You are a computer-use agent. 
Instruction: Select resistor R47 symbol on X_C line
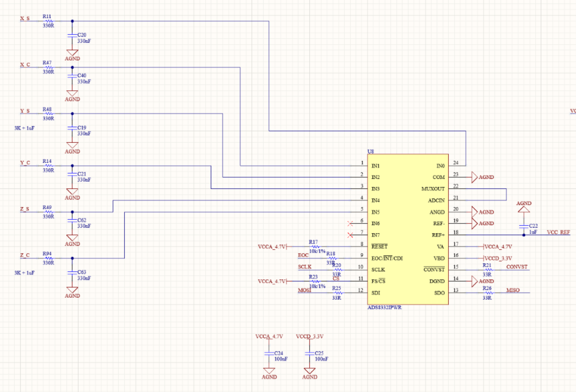[x=49, y=67]
